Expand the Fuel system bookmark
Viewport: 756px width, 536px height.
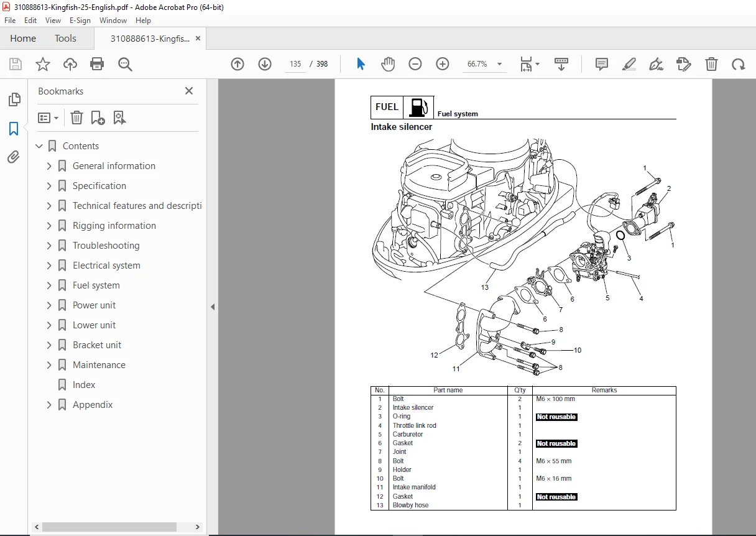click(x=49, y=285)
